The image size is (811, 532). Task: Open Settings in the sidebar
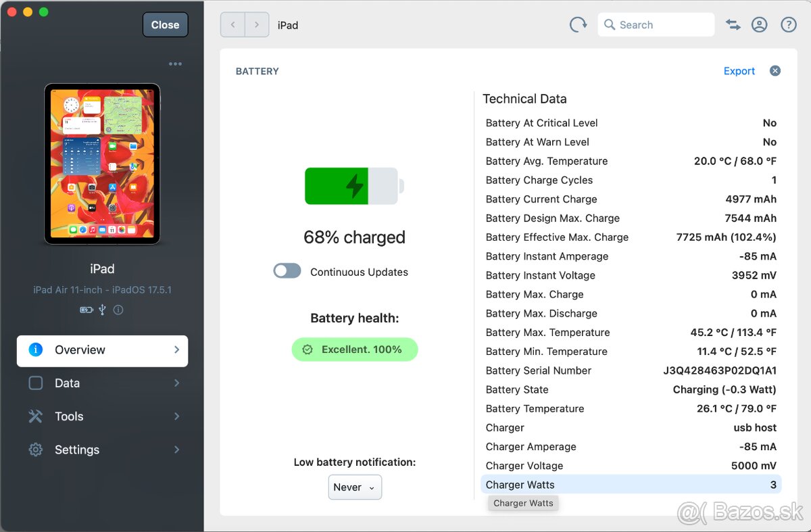coord(77,450)
